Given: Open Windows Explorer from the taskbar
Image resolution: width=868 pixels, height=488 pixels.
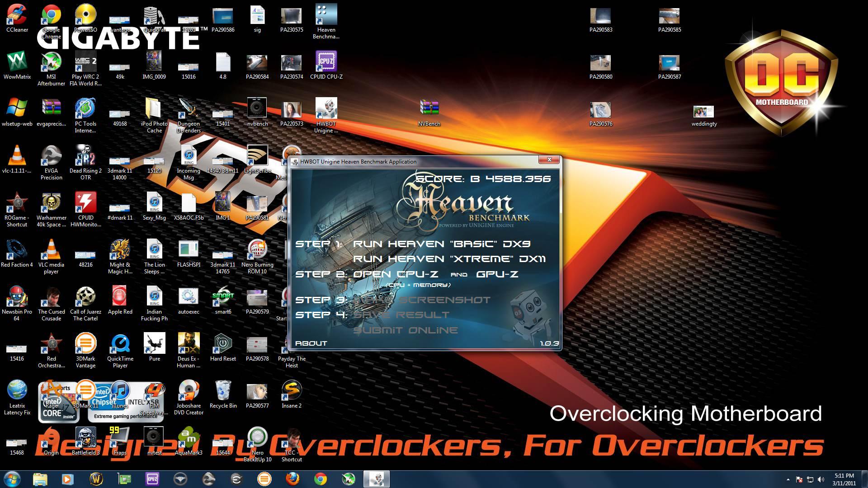Looking at the screenshot, I should (40, 479).
